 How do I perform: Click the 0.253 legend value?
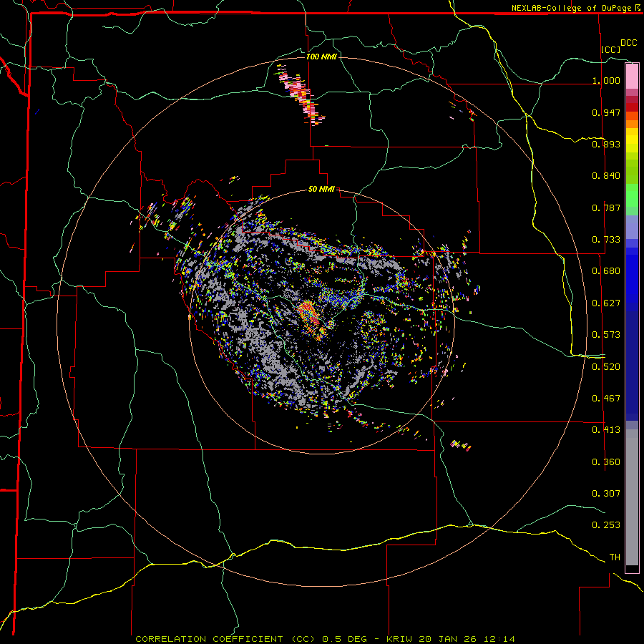tap(606, 525)
